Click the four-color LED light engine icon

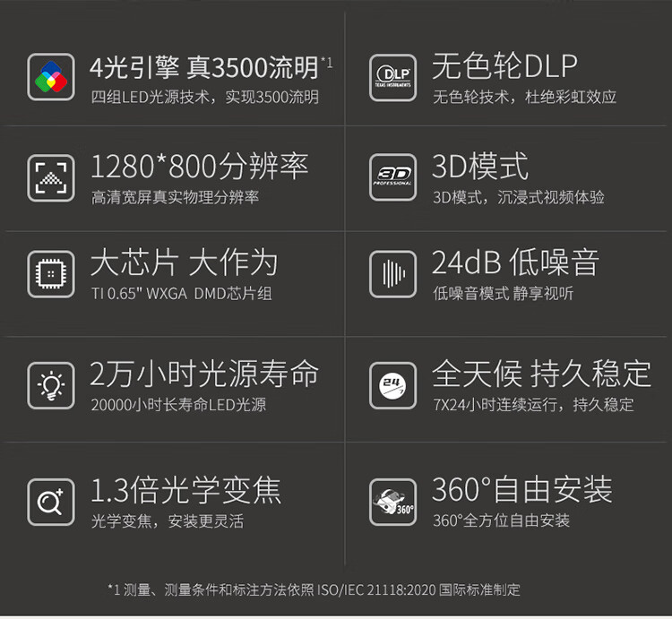[51, 77]
